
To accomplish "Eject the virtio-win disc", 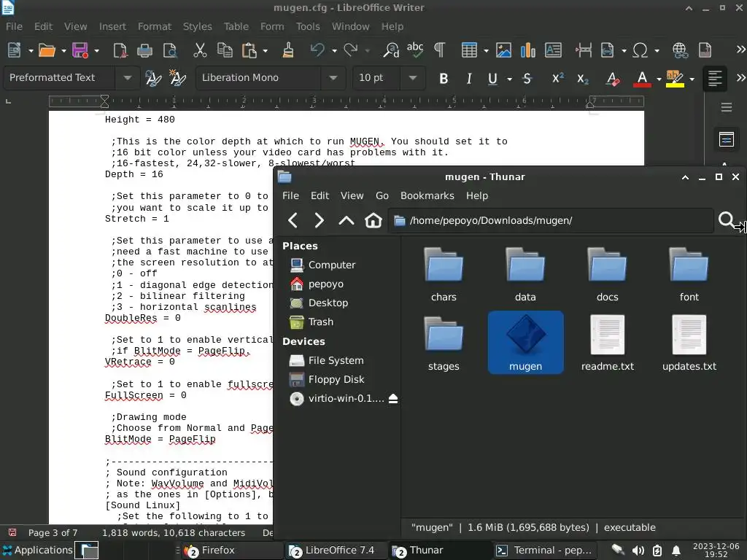I will pyautogui.click(x=393, y=399).
